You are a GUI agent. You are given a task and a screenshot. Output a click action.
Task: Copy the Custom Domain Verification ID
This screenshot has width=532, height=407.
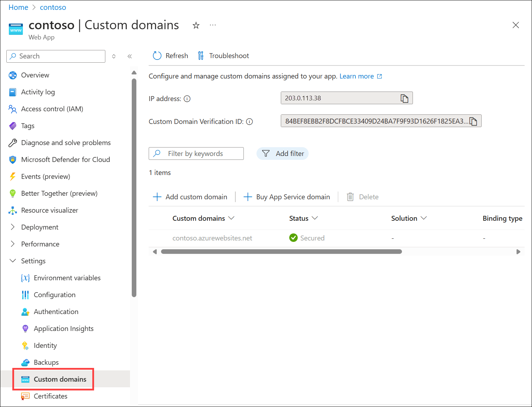[473, 121]
